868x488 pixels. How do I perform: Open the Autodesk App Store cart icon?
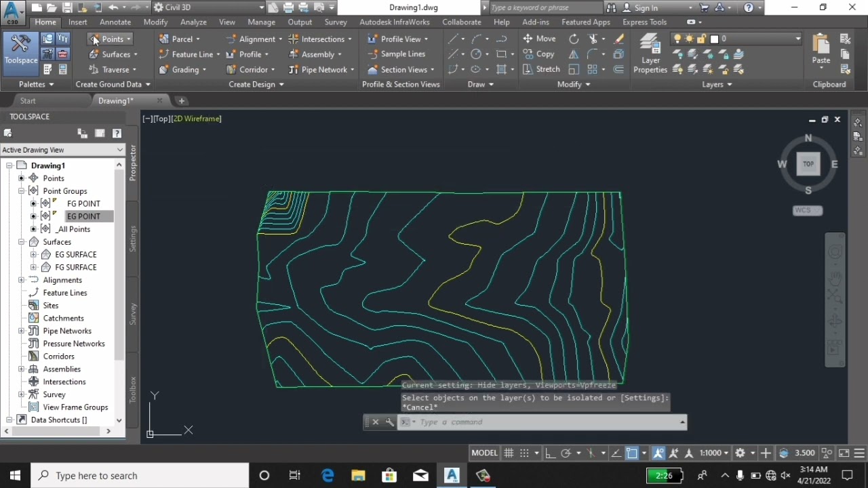[705, 7]
